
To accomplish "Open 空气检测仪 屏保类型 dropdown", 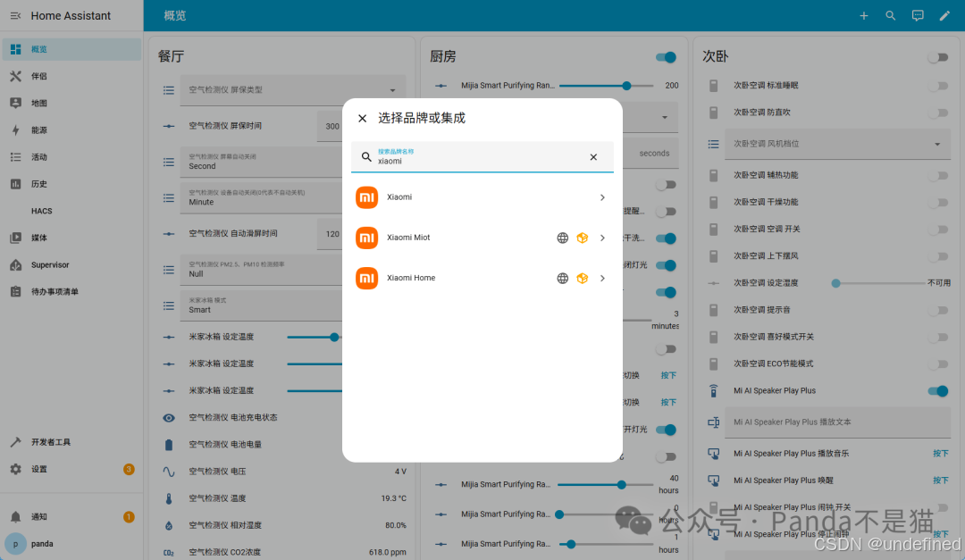I will point(292,90).
